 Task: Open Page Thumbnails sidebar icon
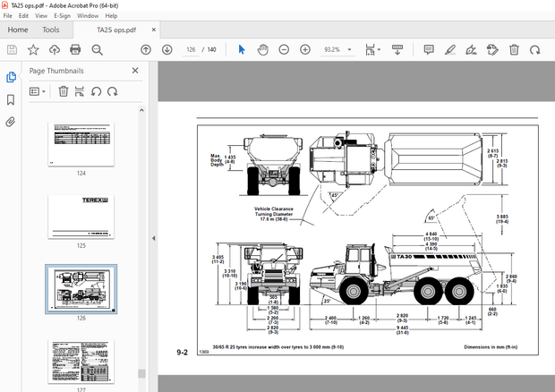11,77
